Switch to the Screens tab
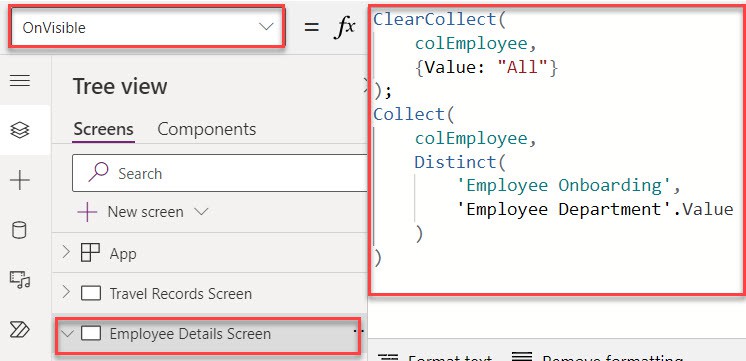The image size is (746, 361). click(x=104, y=129)
